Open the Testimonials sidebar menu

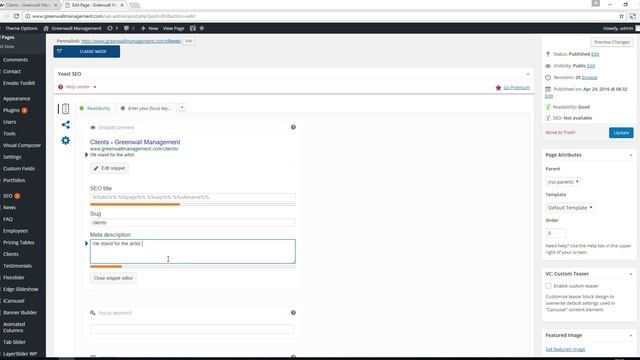click(x=18, y=266)
